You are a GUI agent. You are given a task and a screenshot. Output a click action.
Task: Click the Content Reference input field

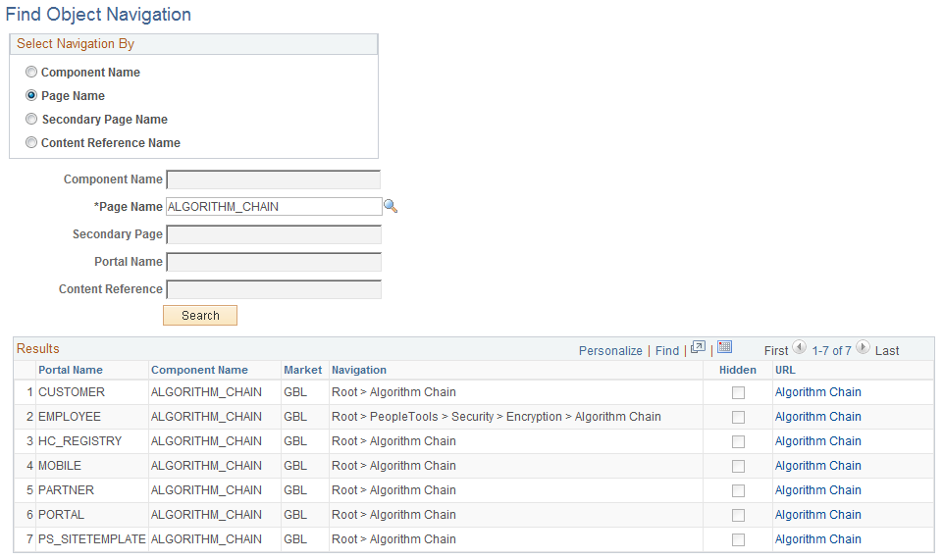tap(274, 289)
